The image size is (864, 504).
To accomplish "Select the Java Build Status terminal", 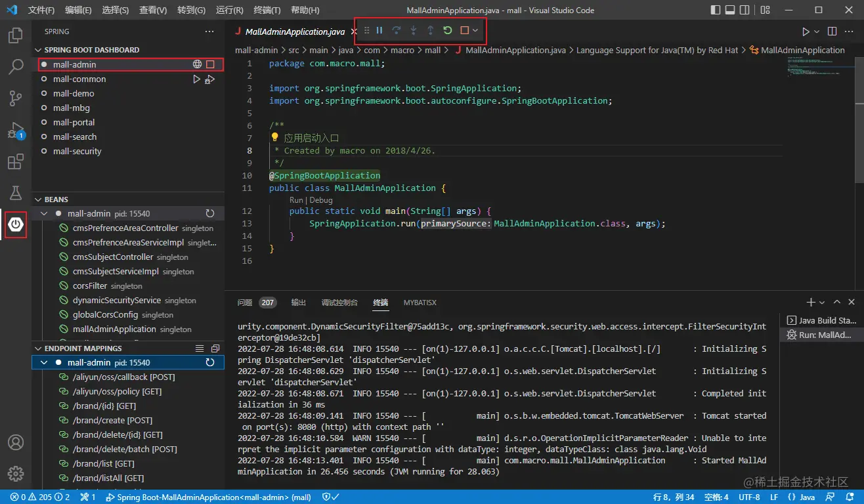I will click(821, 320).
